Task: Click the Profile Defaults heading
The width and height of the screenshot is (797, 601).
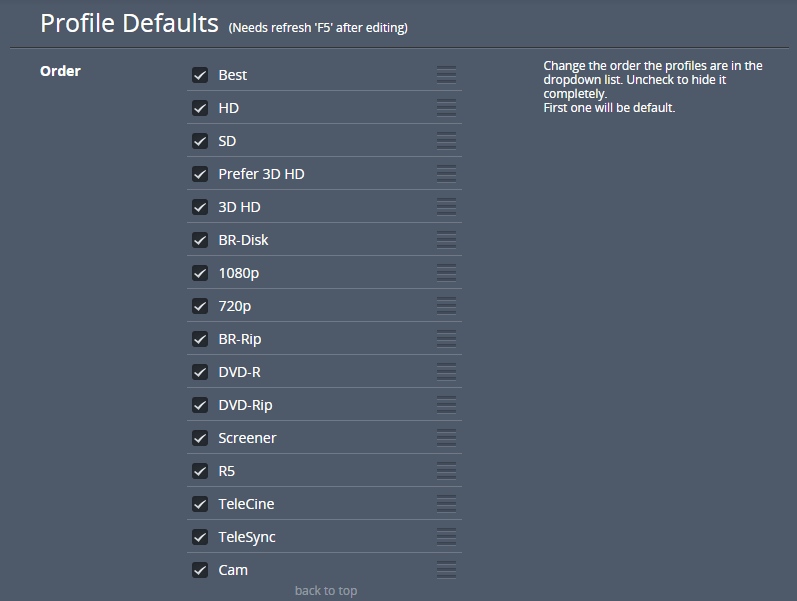Action: coord(129,23)
